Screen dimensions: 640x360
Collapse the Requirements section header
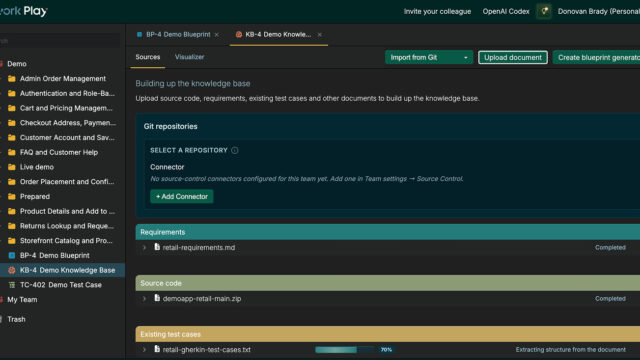coord(388,232)
